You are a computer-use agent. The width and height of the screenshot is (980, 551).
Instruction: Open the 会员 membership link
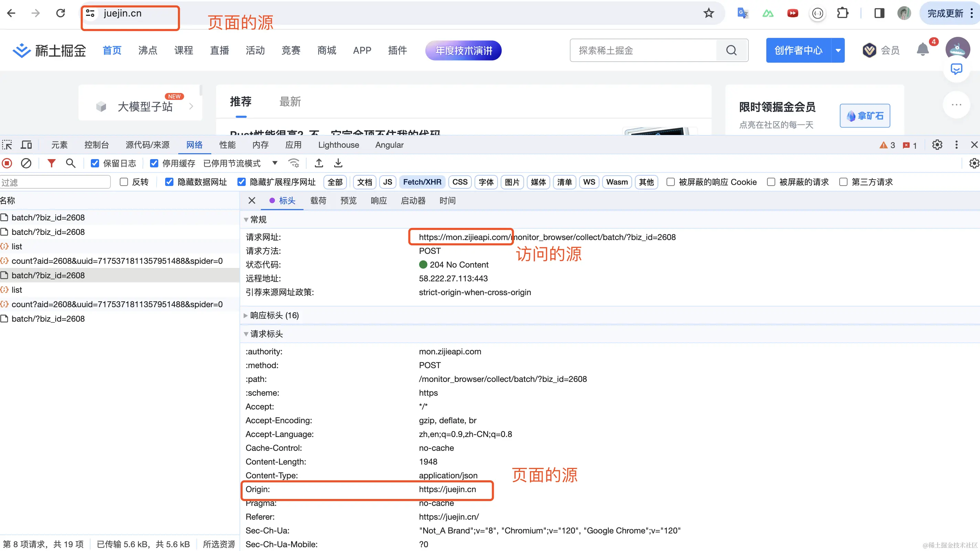[881, 50]
